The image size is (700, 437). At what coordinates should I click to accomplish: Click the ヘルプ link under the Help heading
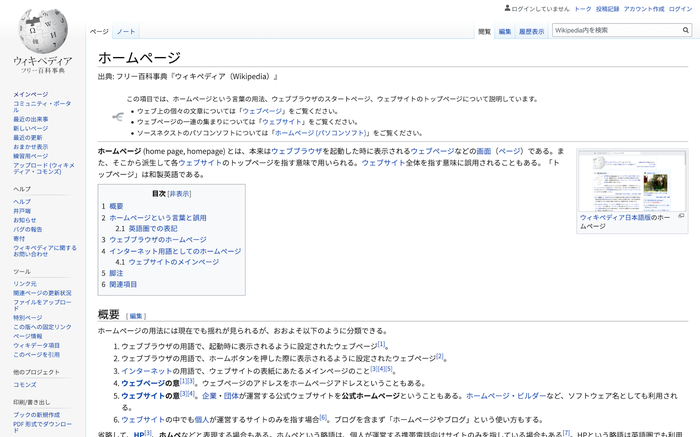coord(22,202)
